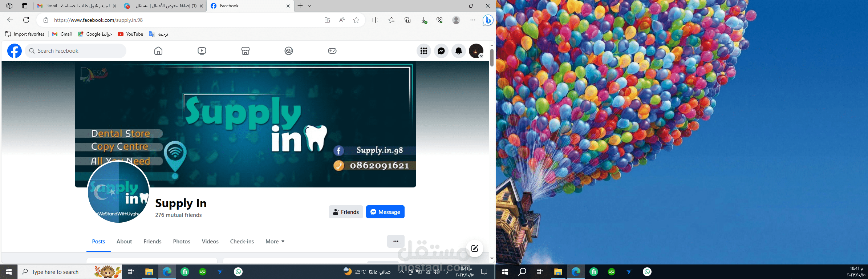
Task: Open Facebook Gaming icon
Action: pos(332,51)
